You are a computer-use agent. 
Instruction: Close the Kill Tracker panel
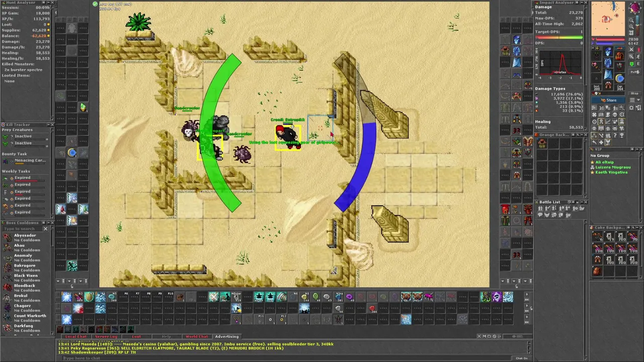click(51, 125)
